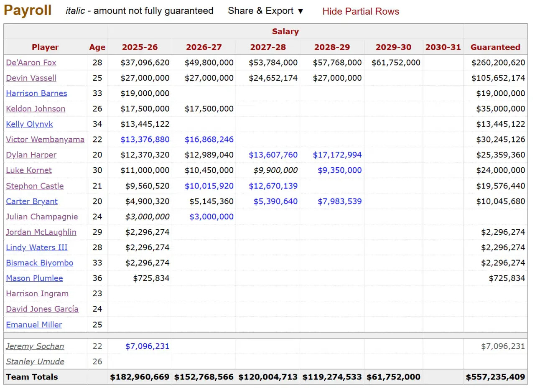This screenshot has height=392, width=535.
Task: Select Vassell's $105,652,174 guaranteed total
Action: pos(498,78)
